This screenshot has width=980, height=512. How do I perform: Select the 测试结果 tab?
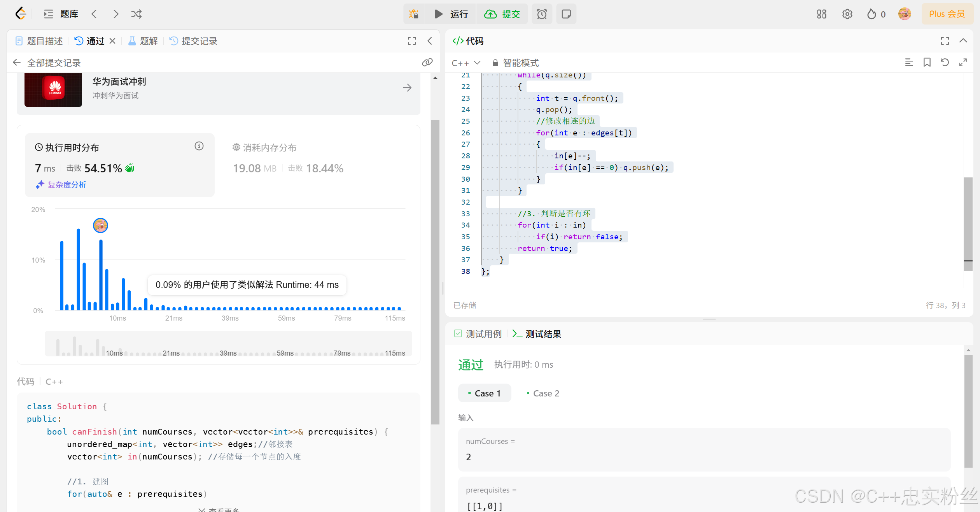[537, 334]
